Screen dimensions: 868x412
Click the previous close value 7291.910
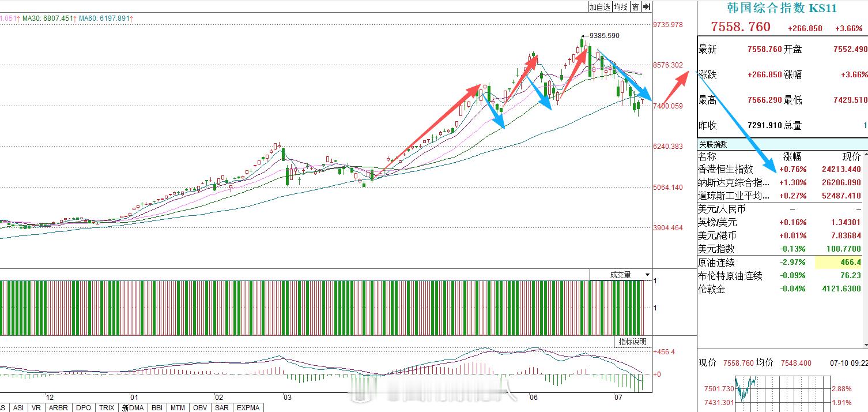point(765,125)
